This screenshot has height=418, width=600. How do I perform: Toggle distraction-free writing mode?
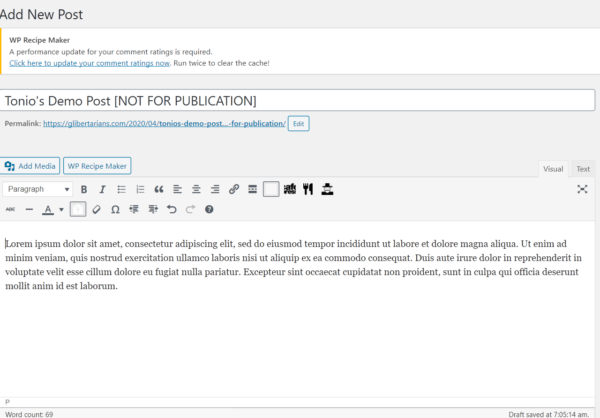point(583,189)
